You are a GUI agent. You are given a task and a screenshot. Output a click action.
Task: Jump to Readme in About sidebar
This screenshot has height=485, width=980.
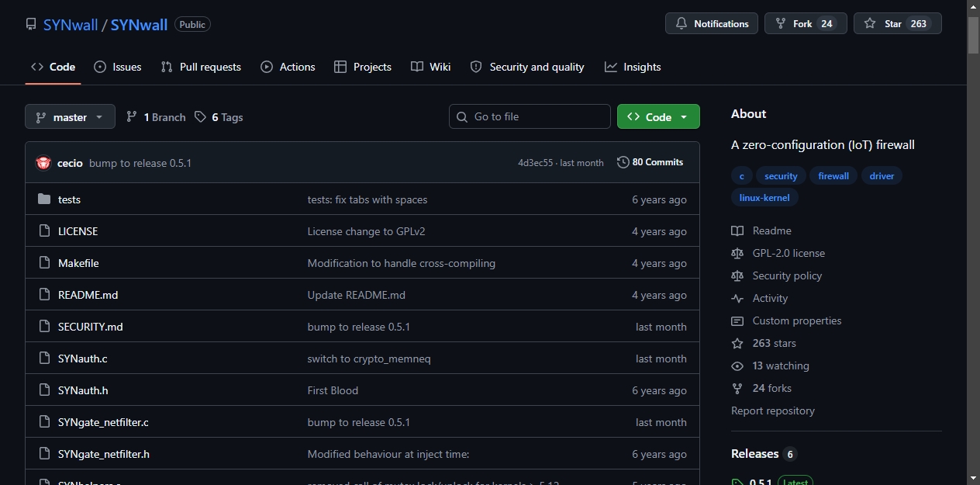coord(761,230)
